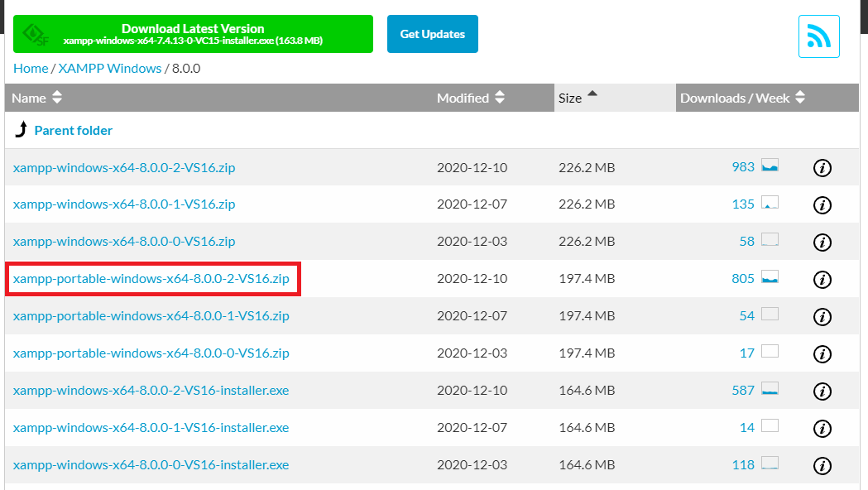Open info icon for xampp-windows-x64-8.0.0-0-VS16.zip
The height and width of the screenshot is (490, 868).
822,242
